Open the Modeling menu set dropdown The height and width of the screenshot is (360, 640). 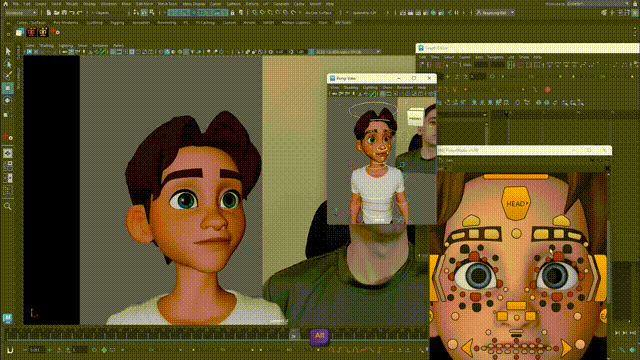point(20,13)
